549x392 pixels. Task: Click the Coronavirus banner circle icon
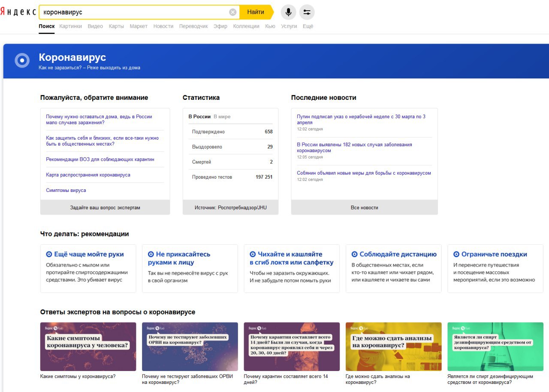[22, 60]
